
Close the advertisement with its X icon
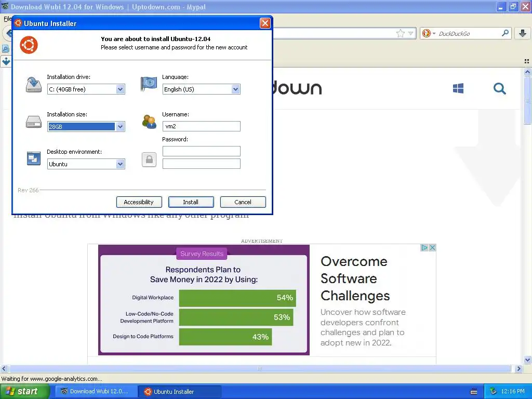(x=432, y=248)
